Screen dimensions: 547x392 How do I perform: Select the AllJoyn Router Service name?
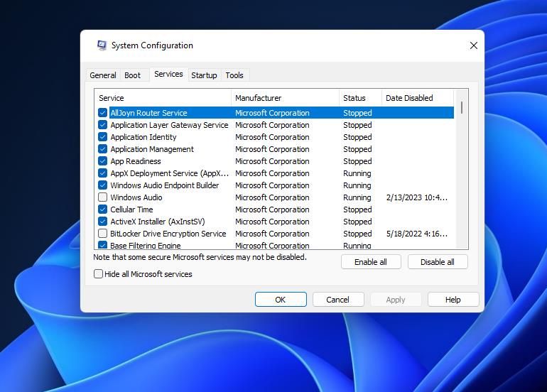point(149,113)
